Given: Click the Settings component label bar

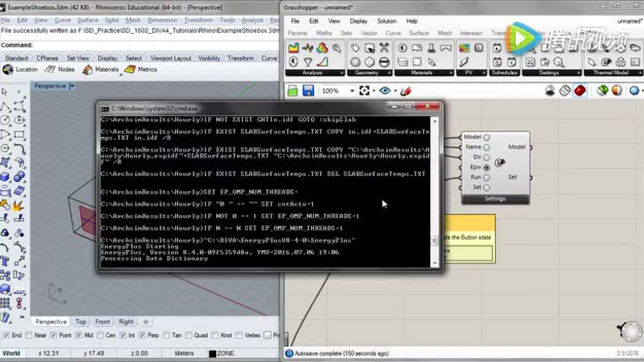Looking at the screenshot, I should click(x=495, y=199).
